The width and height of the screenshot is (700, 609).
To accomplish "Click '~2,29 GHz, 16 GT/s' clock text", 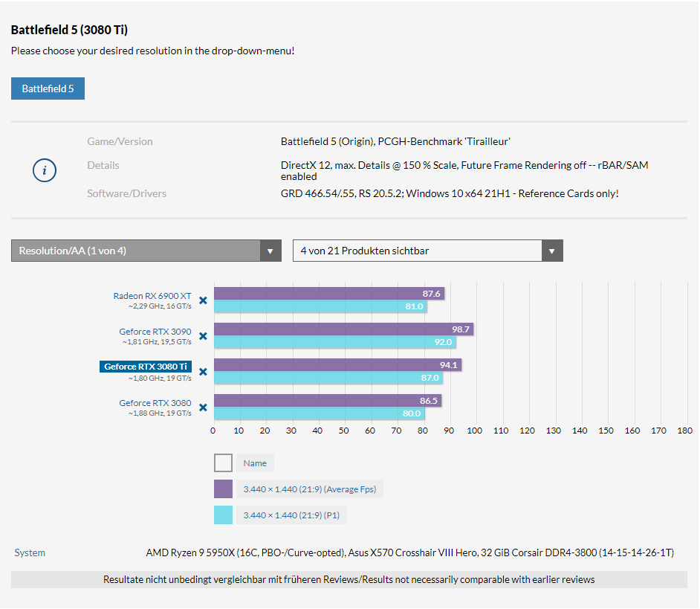I will pos(160,306).
